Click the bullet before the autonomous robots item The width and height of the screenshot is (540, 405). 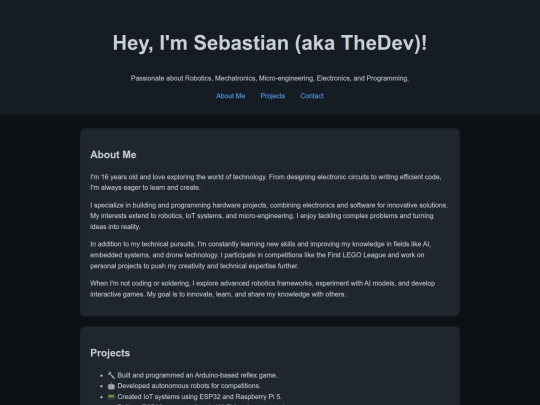102,386
